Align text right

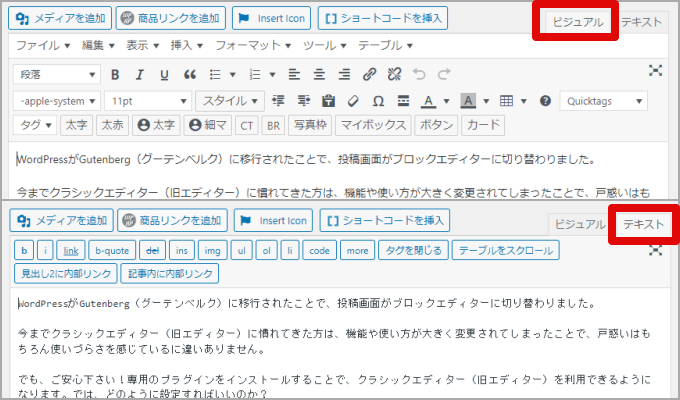(344, 75)
